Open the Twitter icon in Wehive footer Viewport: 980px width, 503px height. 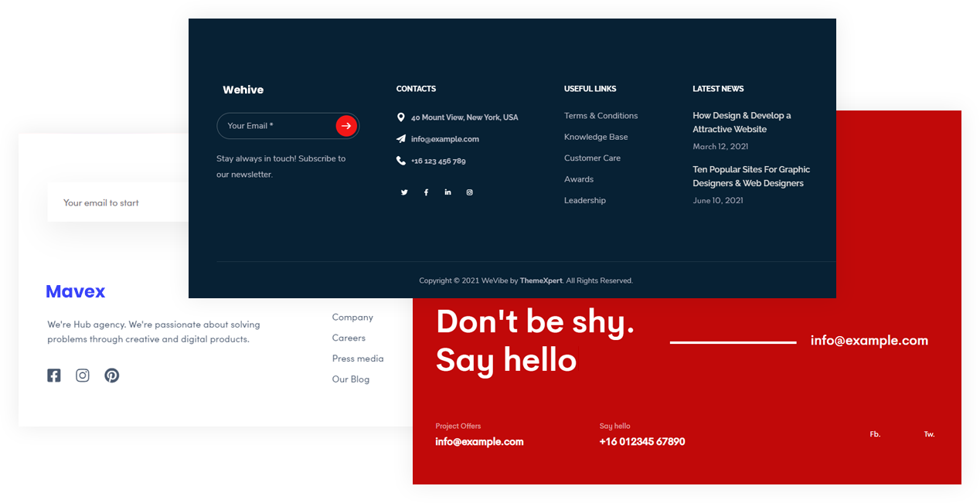point(404,192)
